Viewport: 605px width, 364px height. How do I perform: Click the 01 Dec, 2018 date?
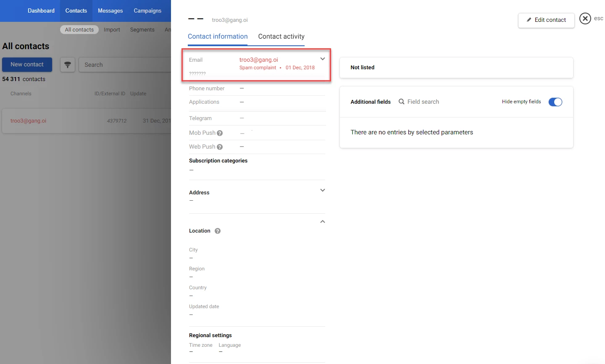point(300,68)
